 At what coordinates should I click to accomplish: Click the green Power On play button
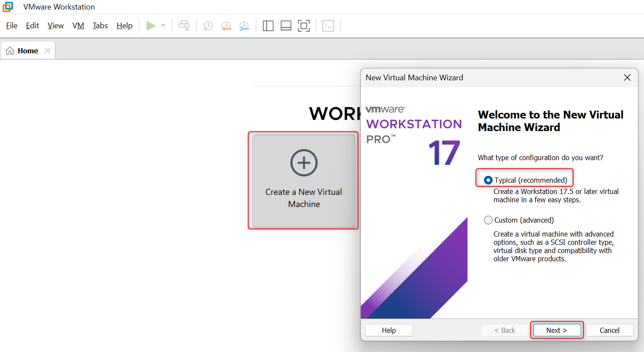pyautogui.click(x=151, y=26)
